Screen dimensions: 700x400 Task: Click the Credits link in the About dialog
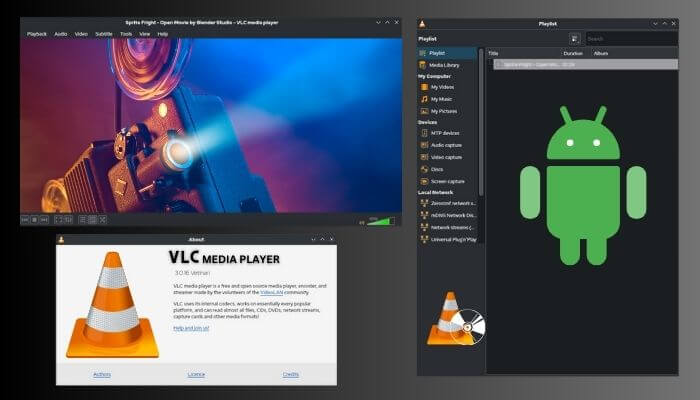[x=290, y=374]
